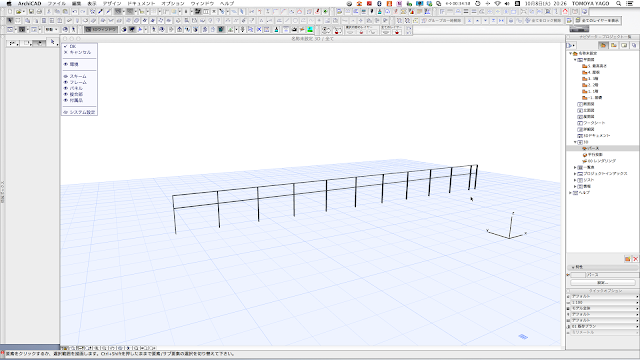Click the 設定... button in navigator properties
This screenshot has width=640, height=360.
point(603,282)
